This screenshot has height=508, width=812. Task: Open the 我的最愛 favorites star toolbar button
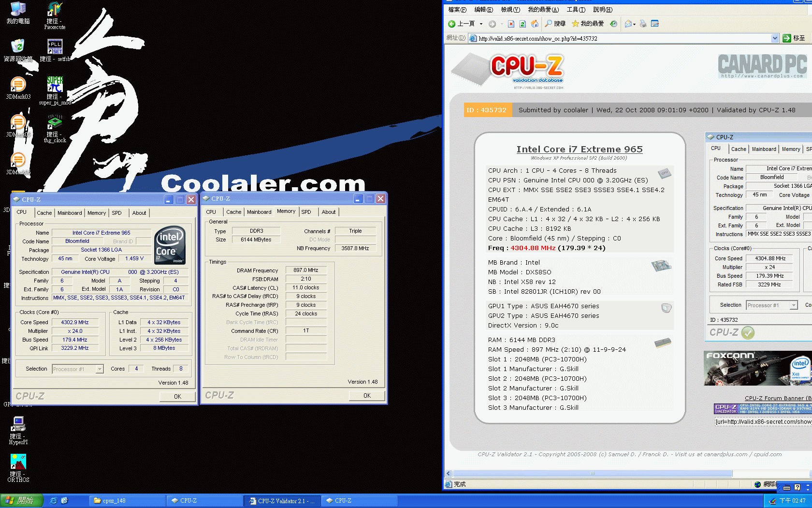pyautogui.click(x=587, y=24)
